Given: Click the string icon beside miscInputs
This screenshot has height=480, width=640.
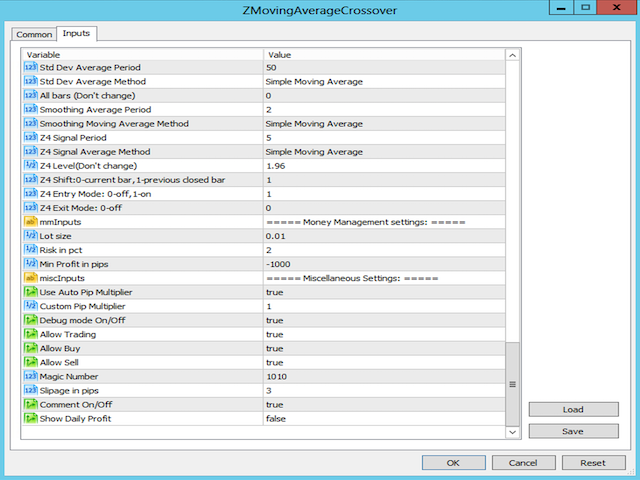Looking at the screenshot, I should [31, 278].
